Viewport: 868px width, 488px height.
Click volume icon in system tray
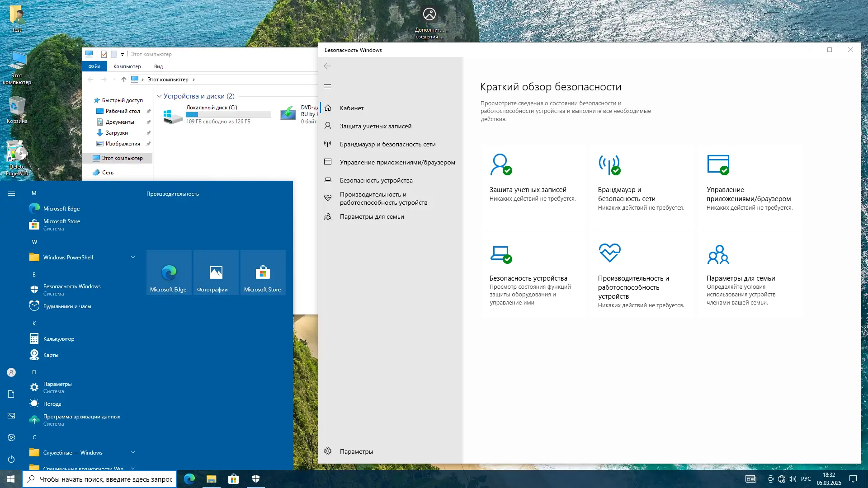(x=792, y=479)
